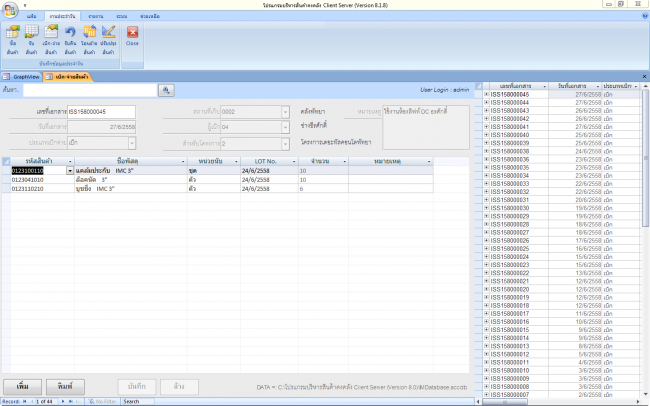The width and height of the screenshot is (650, 406).
Task: Expand row ISS158000040 plus sign
Action: click(x=486, y=135)
